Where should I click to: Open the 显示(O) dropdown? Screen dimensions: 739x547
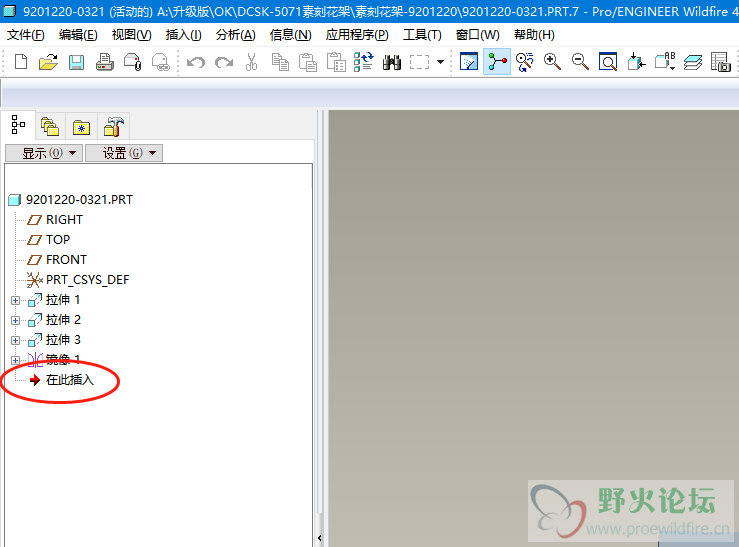pos(44,153)
